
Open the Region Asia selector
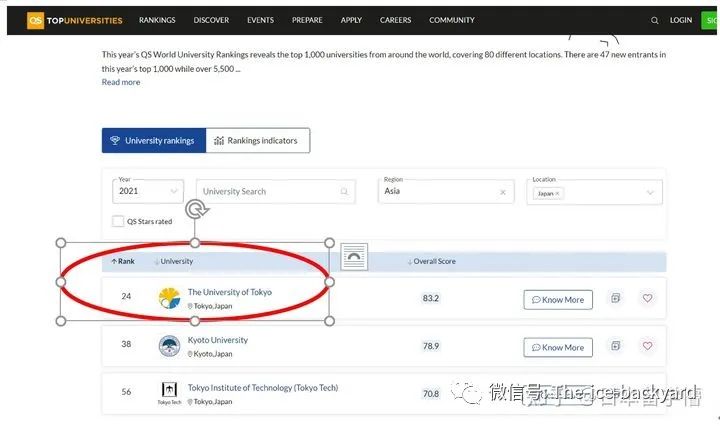[x=445, y=191]
